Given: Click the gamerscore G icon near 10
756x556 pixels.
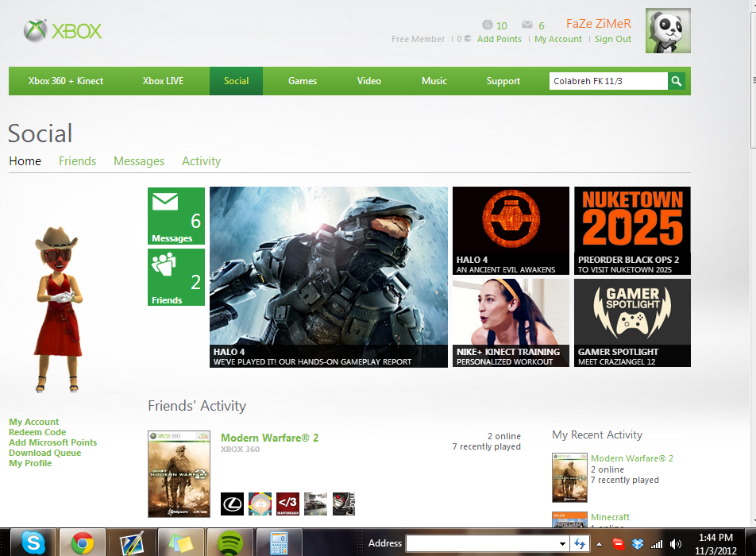Looking at the screenshot, I should pyautogui.click(x=488, y=25).
